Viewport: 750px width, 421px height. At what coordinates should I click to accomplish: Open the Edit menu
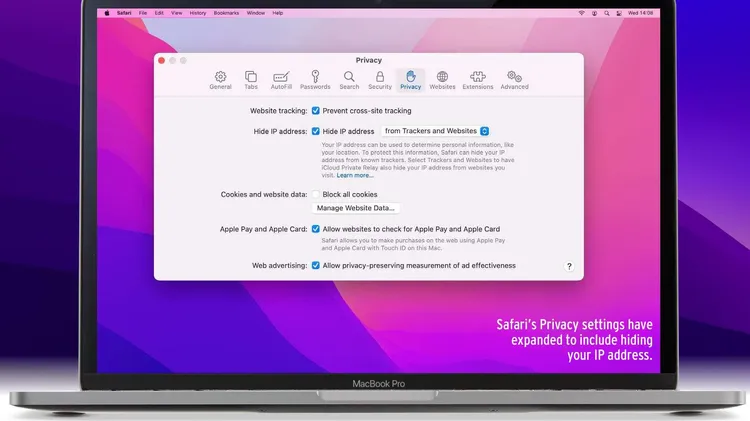pos(159,13)
